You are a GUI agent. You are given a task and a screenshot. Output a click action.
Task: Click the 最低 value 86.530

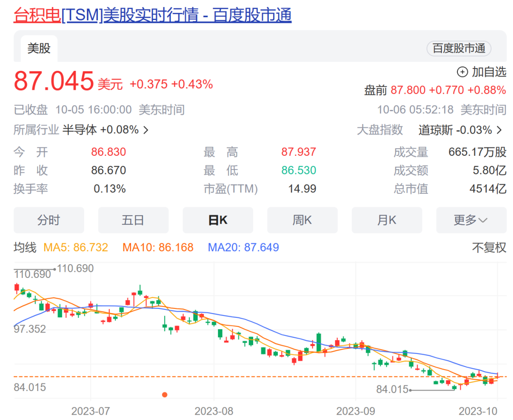299,170
